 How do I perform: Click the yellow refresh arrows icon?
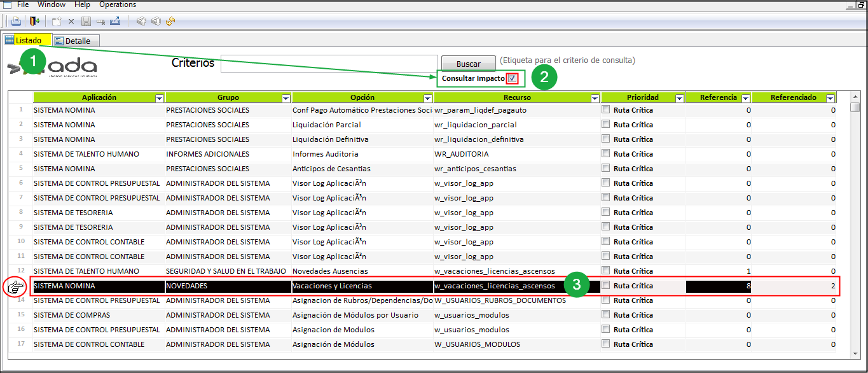point(170,21)
